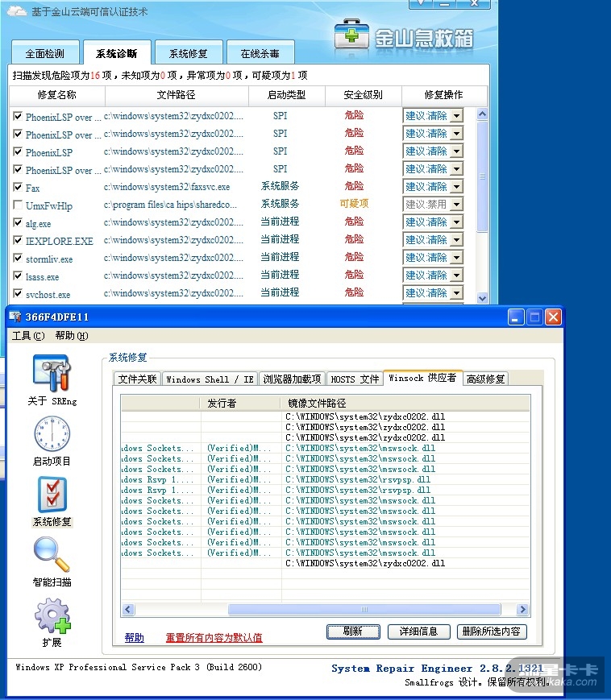This screenshot has height=700, width=611.
Task: Select the last zydxc0202.dll row
Action: [x=325, y=563]
